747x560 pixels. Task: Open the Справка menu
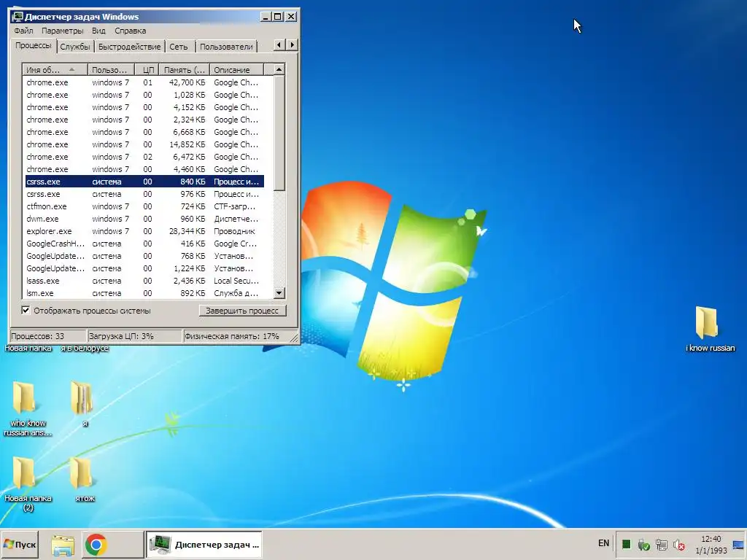pyautogui.click(x=130, y=31)
